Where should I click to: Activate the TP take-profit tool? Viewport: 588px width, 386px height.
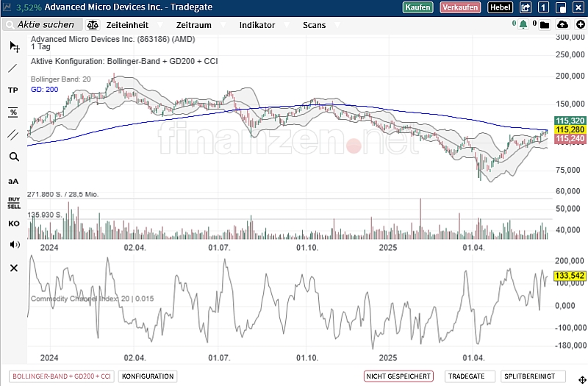click(13, 90)
